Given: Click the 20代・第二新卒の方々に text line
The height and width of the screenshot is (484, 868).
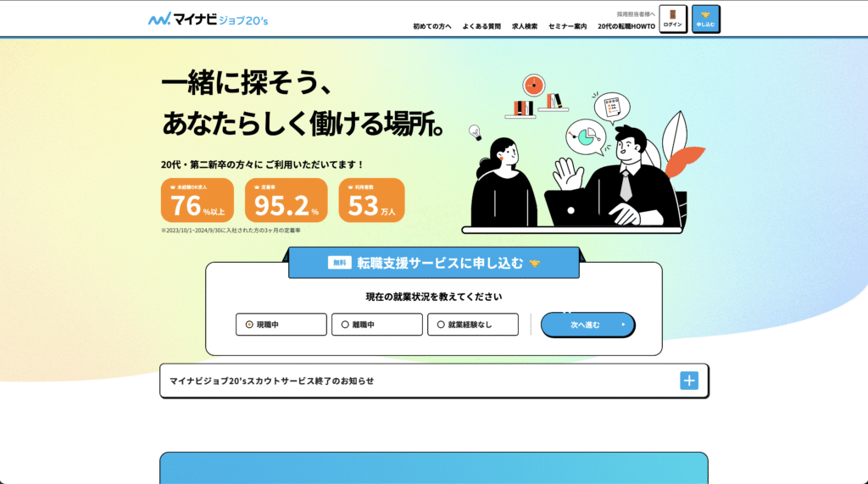Looking at the screenshot, I should (263, 164).
